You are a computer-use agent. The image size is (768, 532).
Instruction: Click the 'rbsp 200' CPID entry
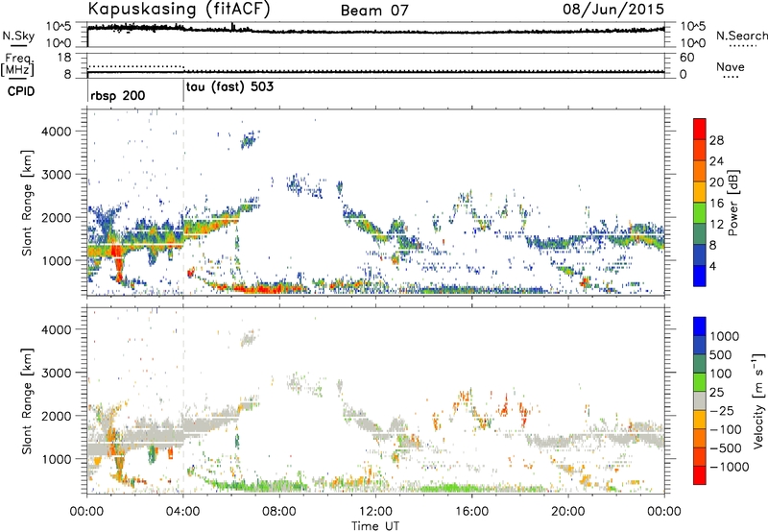(117, 95)
